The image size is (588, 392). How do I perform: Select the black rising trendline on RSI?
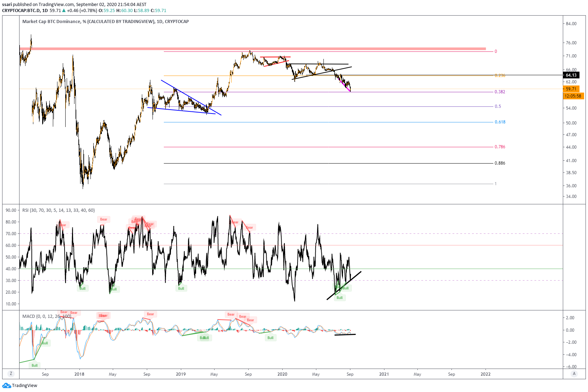(x=344, y=286)
